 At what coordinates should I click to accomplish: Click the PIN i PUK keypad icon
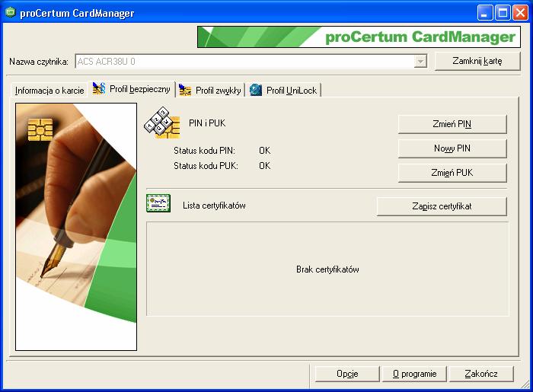[162, 123]
